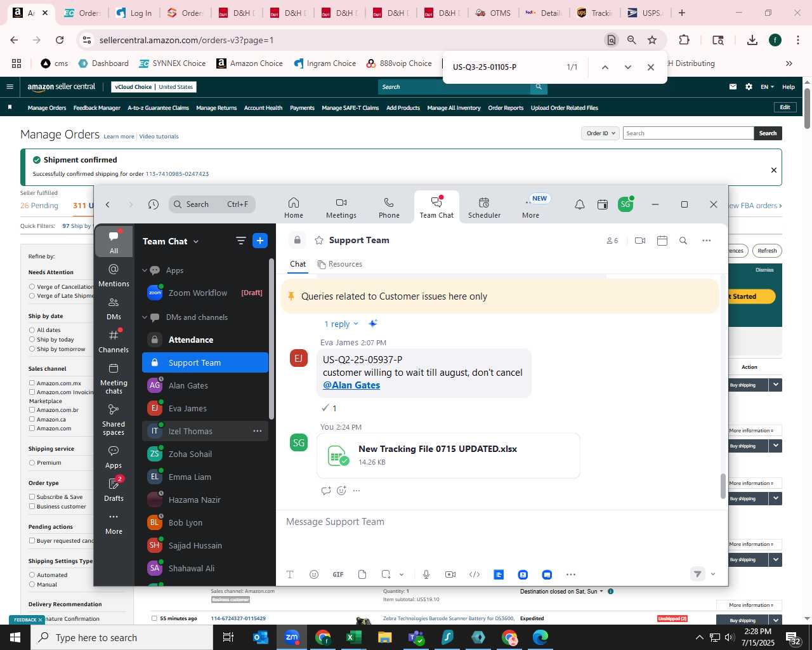Click the Zoom notifications bell
Screen dimensions: 812x650
coord(580,204)
